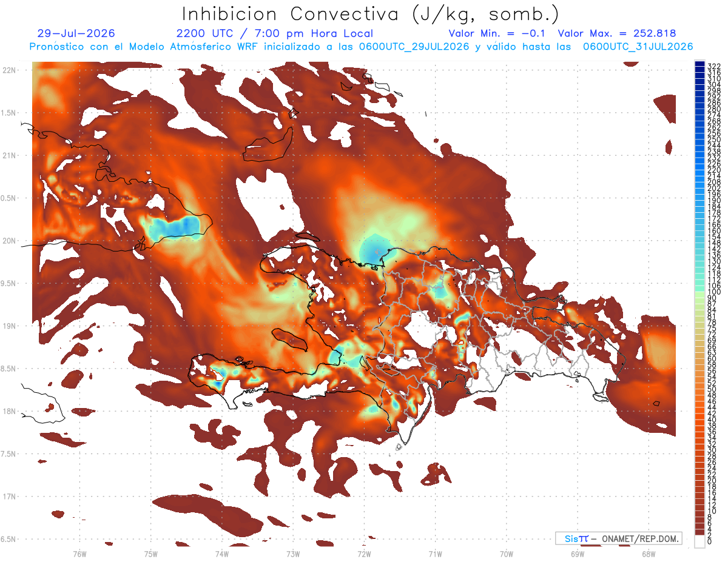728x562 pixels.
Task: Click the "100" colorbar label
Action: coord(713,292)
